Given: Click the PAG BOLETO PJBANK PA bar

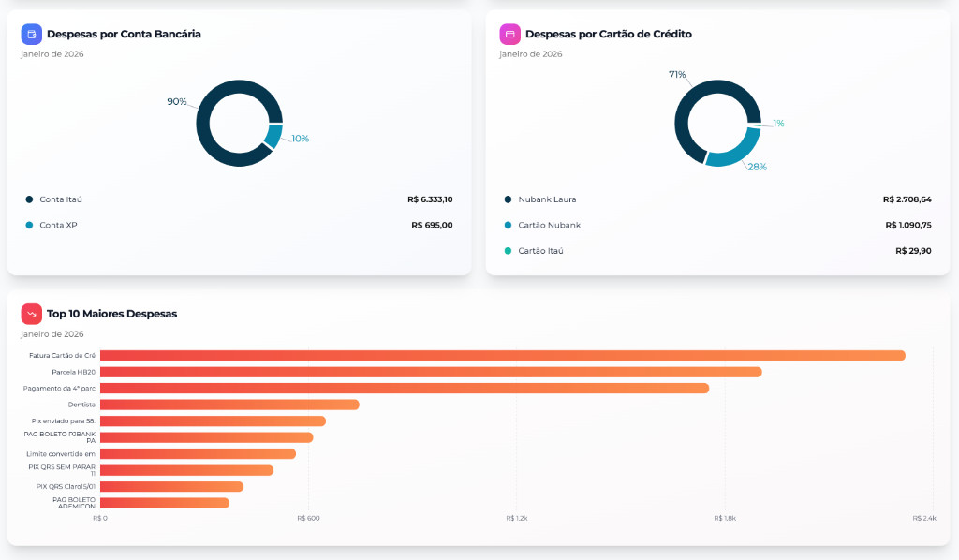Looking at the screenshot, I should click(x=207, y=437).
